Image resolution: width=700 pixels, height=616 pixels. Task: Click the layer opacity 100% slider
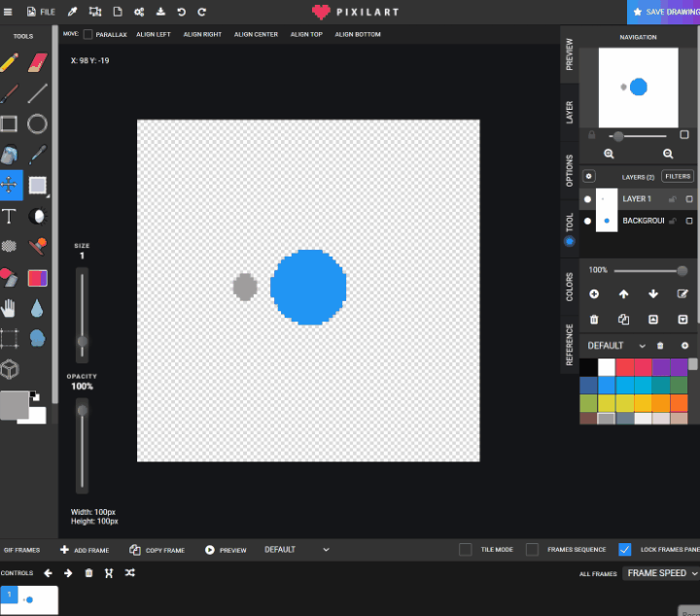(650, 270)
